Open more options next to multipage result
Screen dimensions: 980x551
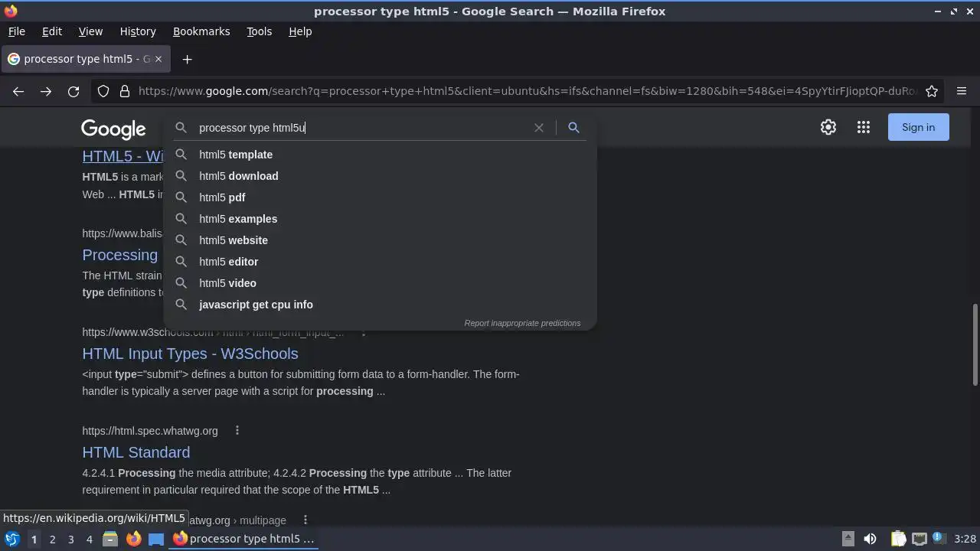point(305,520)
